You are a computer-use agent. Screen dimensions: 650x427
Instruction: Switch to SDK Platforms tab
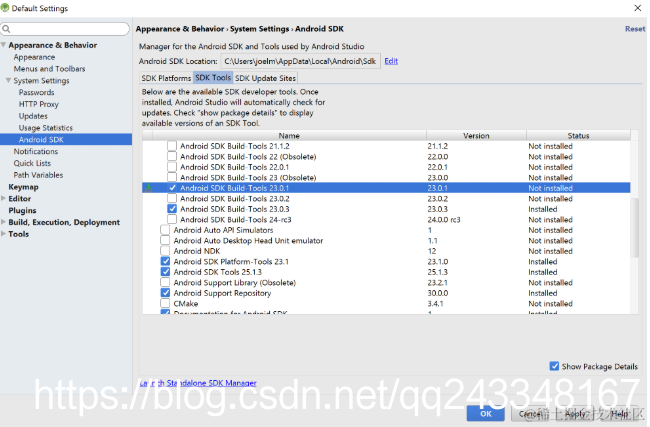click(x=166, y=78)
